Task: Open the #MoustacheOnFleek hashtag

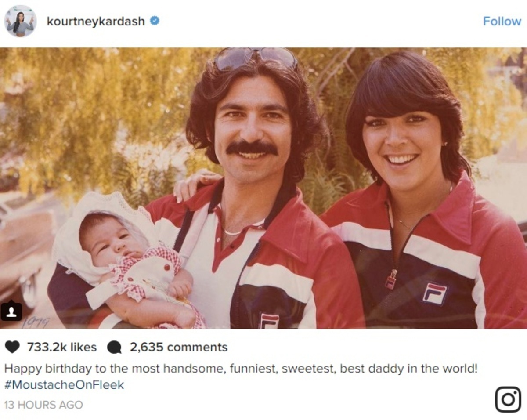Action: pyautogui.click(x=64, y=385)
